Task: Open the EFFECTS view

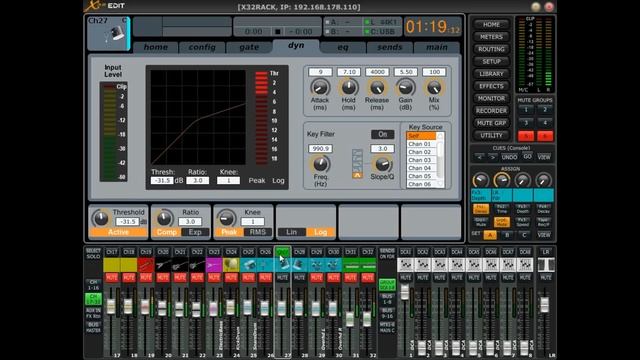Action: (x=491, y=86)
